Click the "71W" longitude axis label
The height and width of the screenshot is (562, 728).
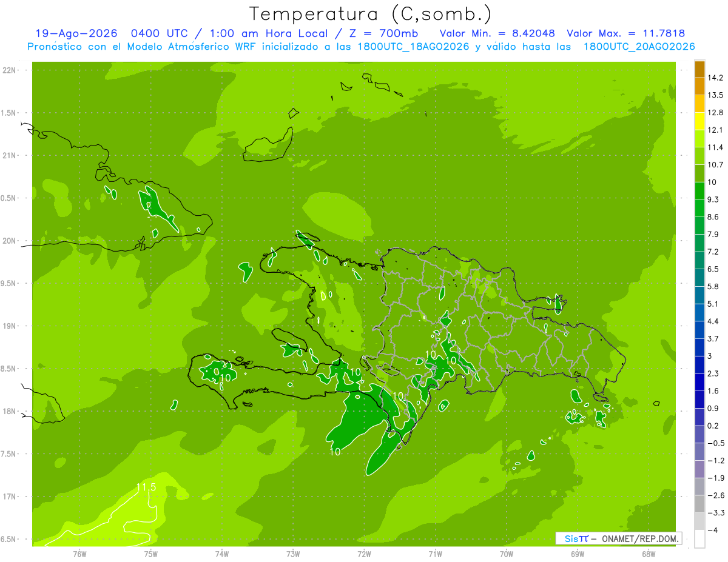[x=435, y=554]
